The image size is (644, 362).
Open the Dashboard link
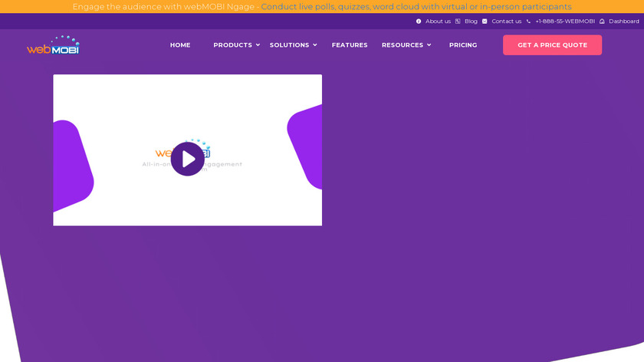click(623, 21)
